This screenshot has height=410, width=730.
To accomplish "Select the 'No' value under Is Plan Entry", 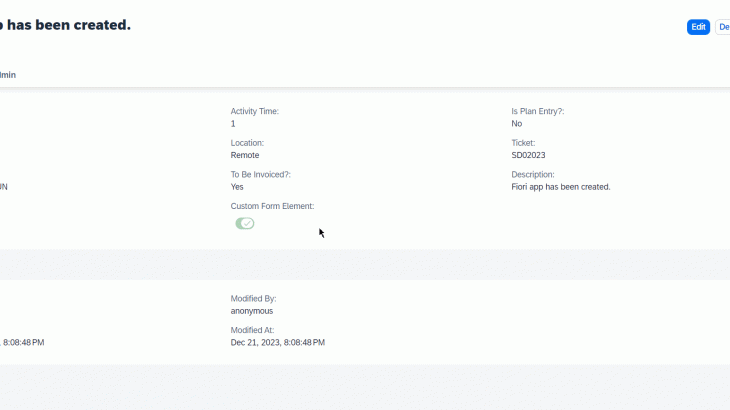I will coord(517,124).
